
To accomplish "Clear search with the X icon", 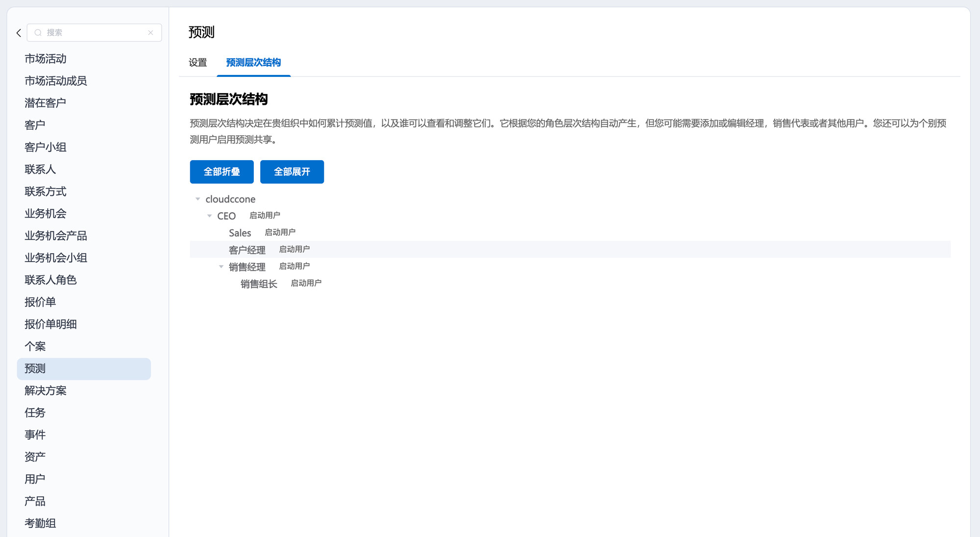I will tap(150, 33).
